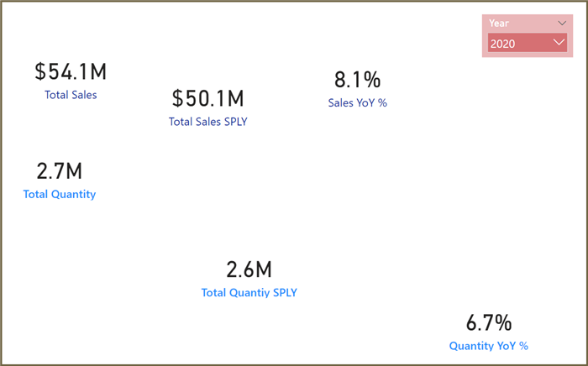
Task: Select the $50.1M card value
Action: (207, 98)
